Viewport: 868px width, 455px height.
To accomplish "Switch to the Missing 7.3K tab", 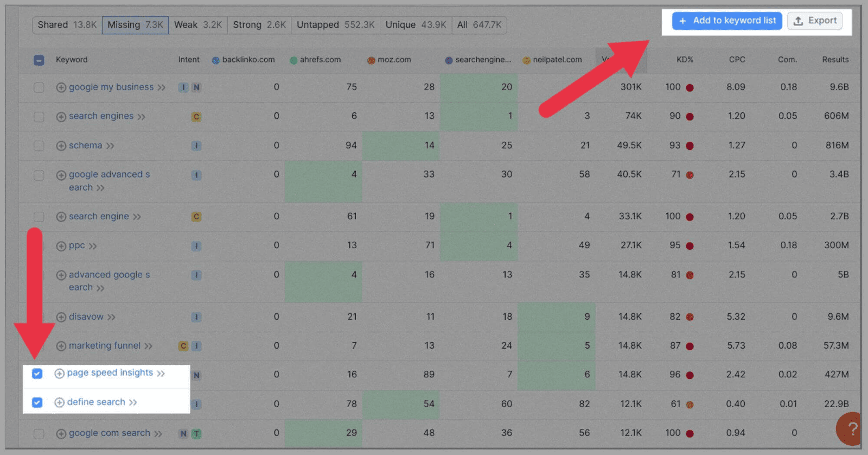I will pyautogui.click(x=136, y=25).
